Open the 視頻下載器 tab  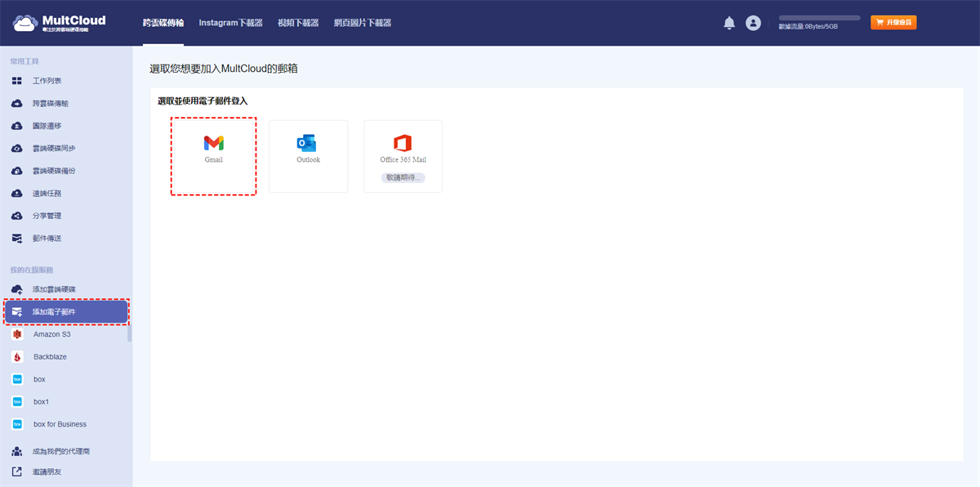point(298,23)
